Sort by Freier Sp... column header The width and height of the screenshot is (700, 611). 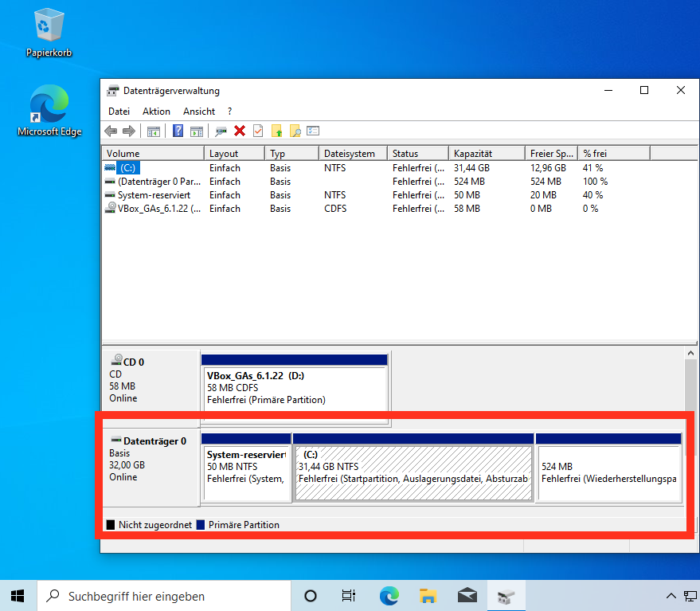tap(551, 153)
